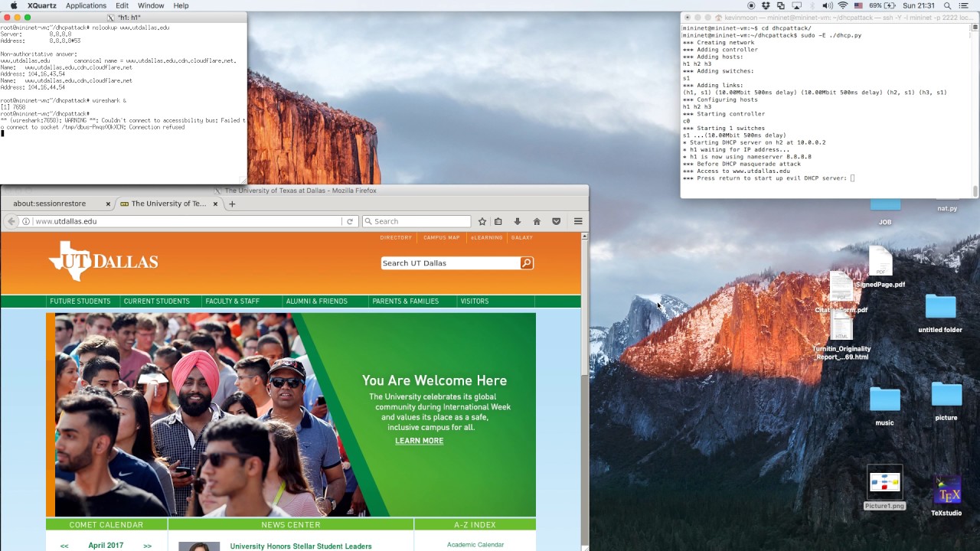Open the US flag input source menu
980x551 pixels.
858,5
